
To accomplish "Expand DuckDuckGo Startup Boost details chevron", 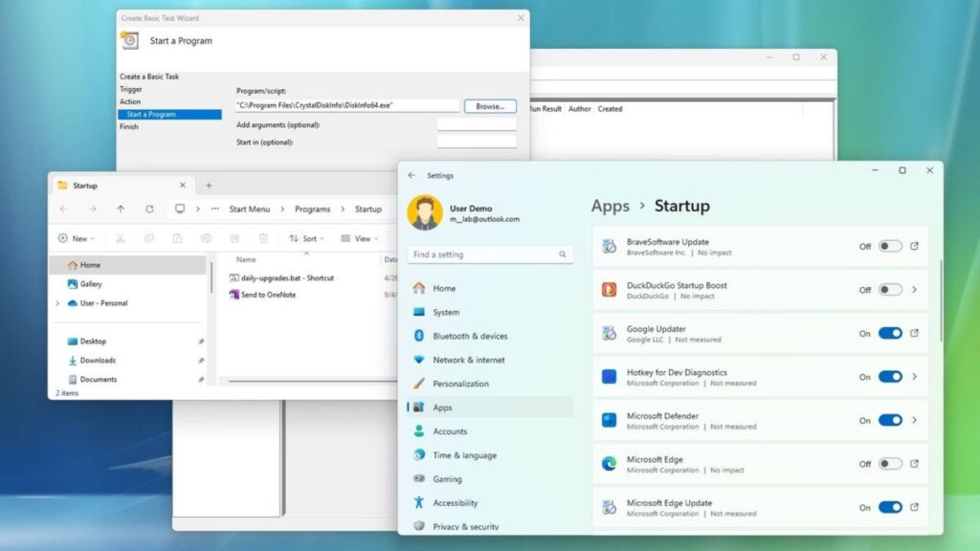I will click(914, 290).
